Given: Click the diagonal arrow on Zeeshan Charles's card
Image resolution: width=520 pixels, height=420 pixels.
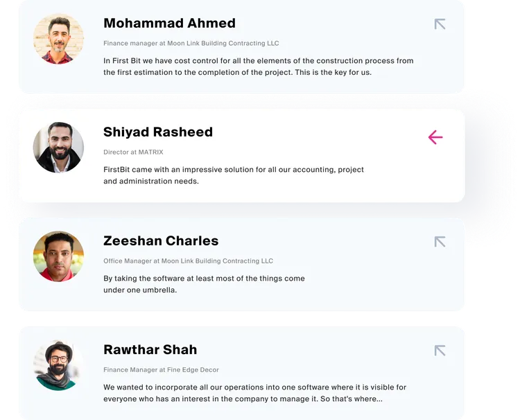Looking at the screenshot, I should (440, 242).
